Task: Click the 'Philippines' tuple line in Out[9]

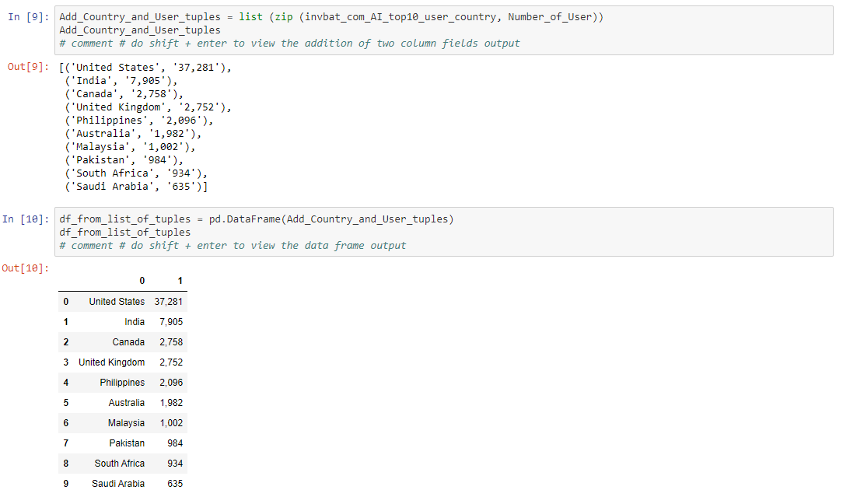Action: 140,121
